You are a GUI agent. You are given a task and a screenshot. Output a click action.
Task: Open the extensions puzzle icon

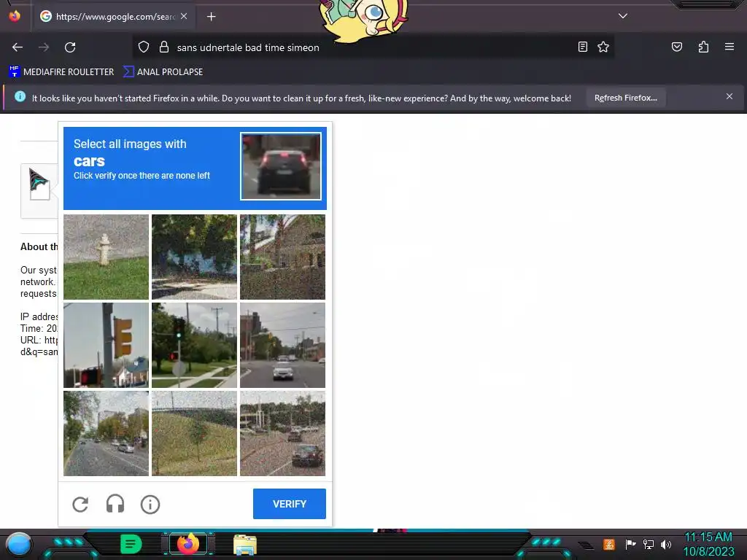703,47
